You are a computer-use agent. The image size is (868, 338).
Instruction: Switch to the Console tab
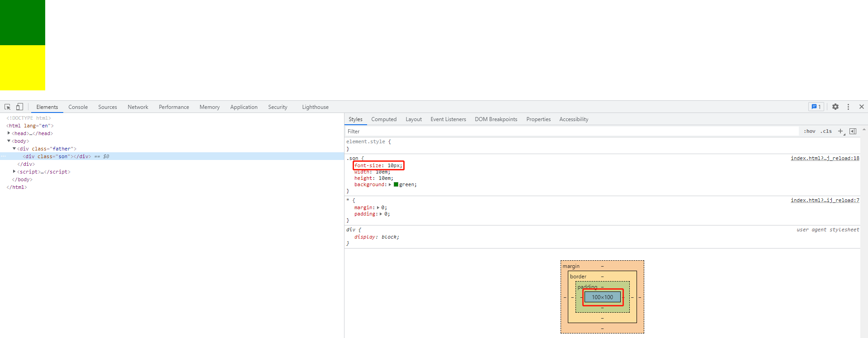78,107
